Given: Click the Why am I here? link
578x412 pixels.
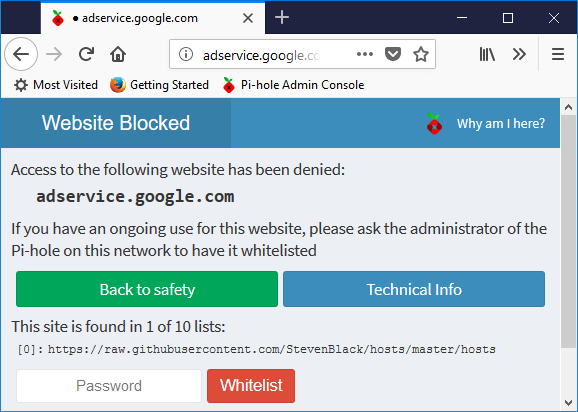Looking at the screenshot, I should pos(501,123).
